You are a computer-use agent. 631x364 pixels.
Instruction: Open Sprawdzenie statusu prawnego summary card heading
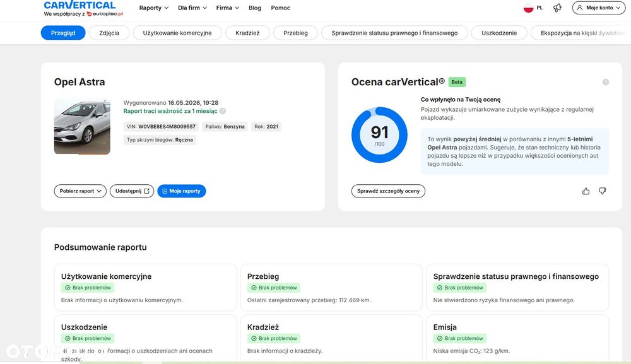point(516,276)
